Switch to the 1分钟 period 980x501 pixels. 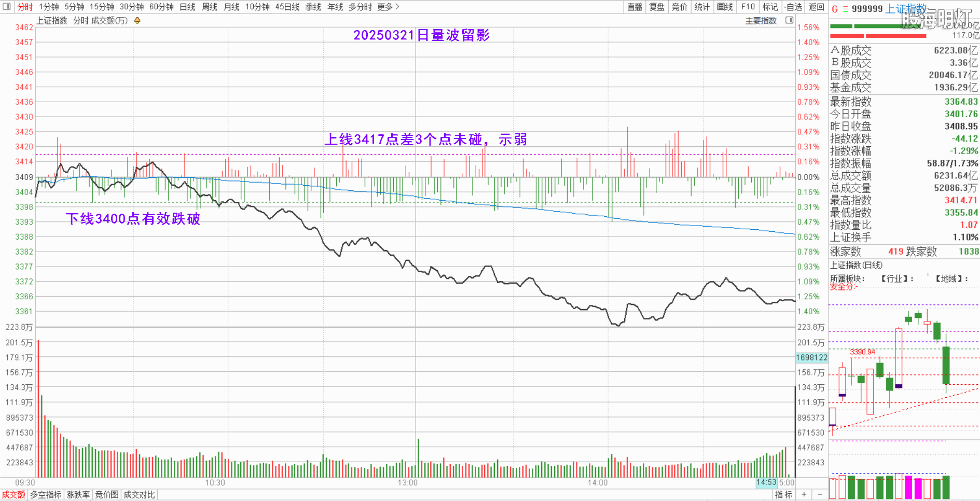[49, 7]
